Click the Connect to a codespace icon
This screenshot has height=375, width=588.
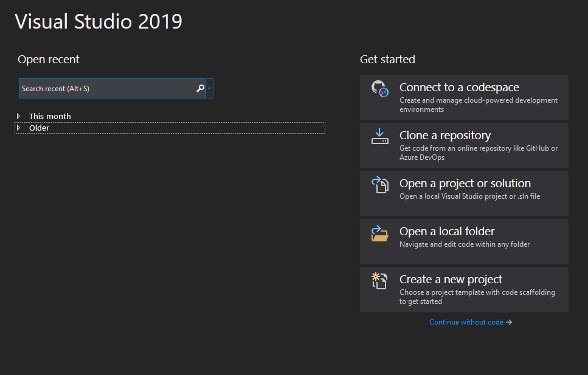click(379, 89)
